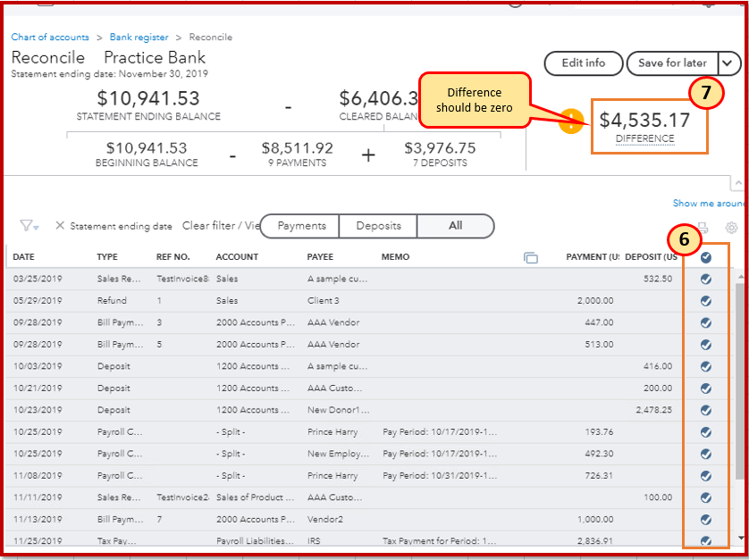Uncheck the New Employee 492.30 payroll check

click(706, 454)
